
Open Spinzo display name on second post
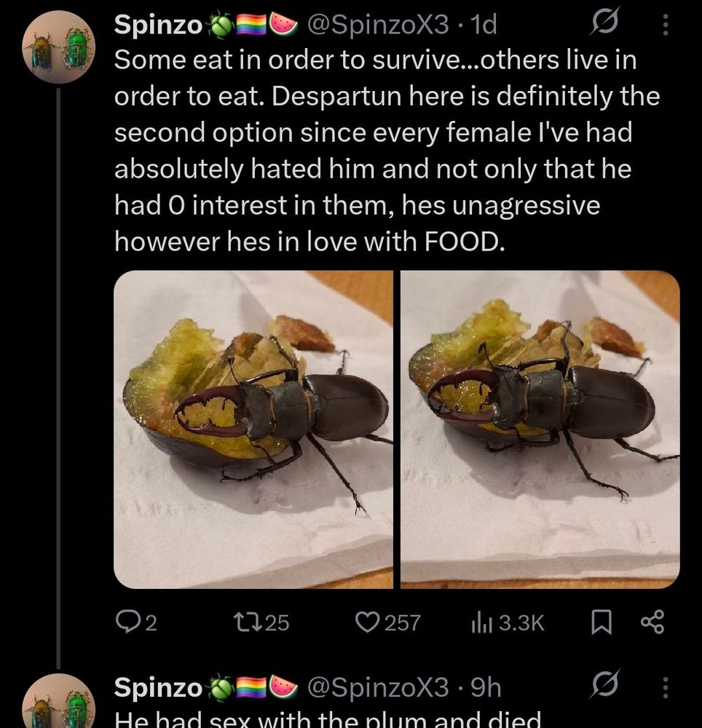(158, 687)
